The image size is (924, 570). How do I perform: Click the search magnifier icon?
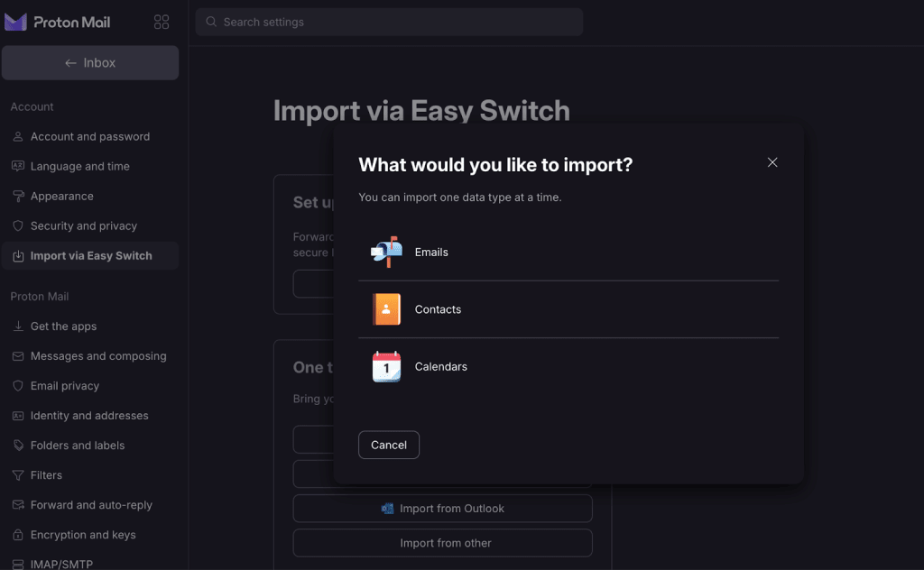[211, 22]
